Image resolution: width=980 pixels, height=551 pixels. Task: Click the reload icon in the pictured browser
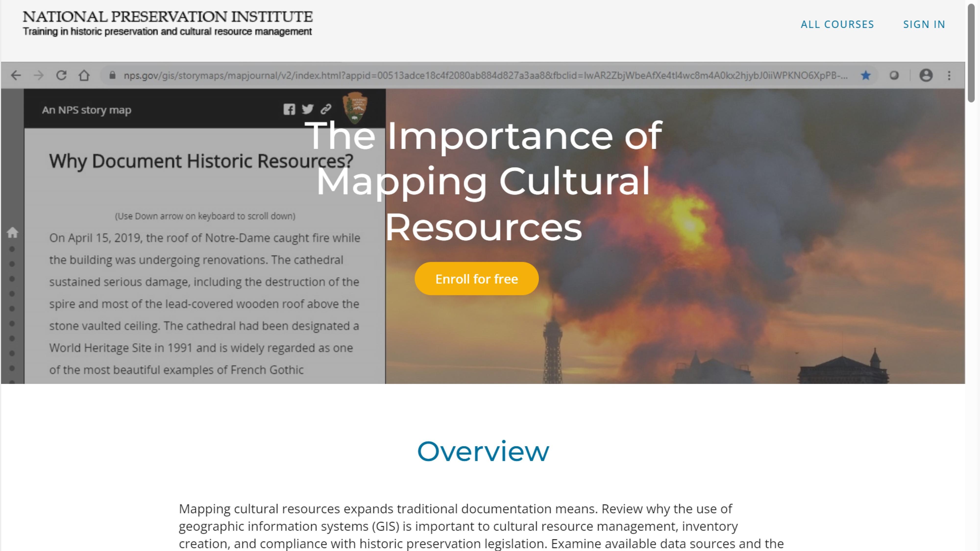click(x=61, y=75)
